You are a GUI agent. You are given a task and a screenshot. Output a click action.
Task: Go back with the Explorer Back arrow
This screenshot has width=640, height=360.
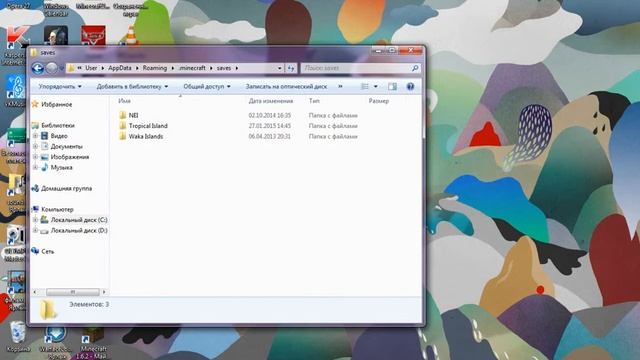click(x=38, y=68)
